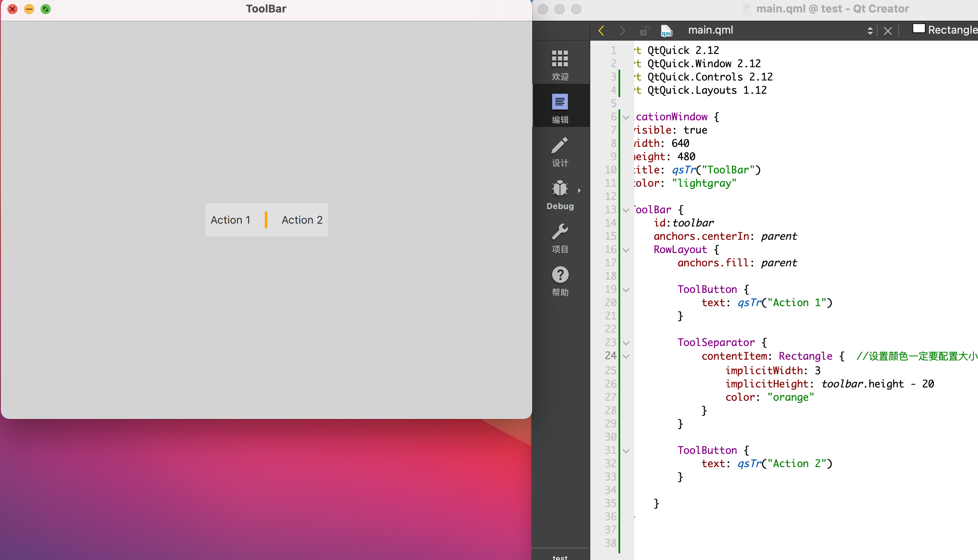The height and width of the screenshot is (560, 978).
Task: Open the Rectangle symbol selector
Action: tap(945, 30)
